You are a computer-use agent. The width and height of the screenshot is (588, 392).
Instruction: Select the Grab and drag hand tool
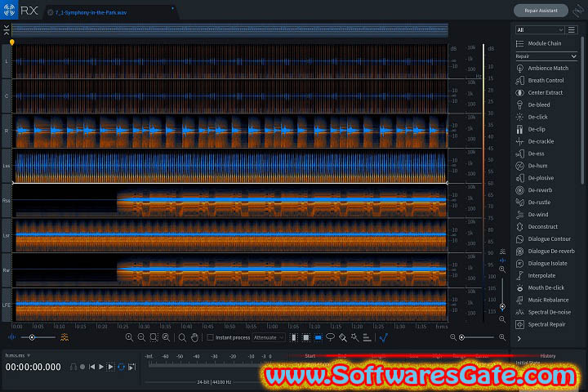(194, 337)
